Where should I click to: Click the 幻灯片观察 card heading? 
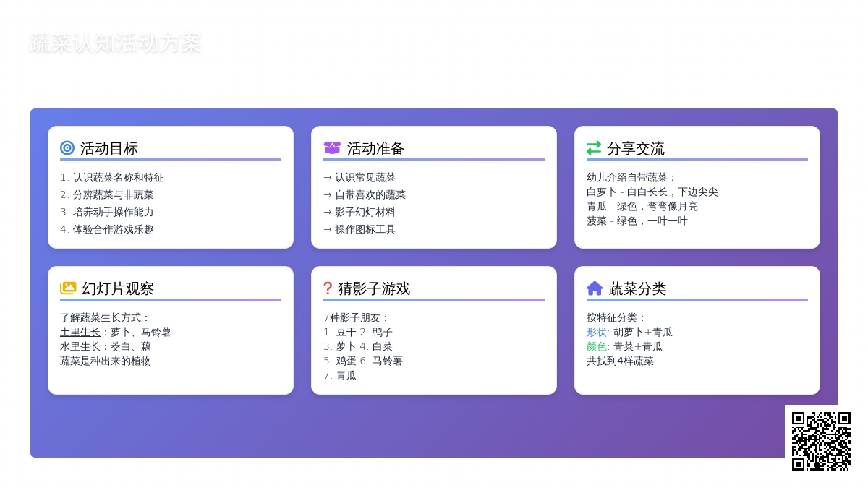click(118, 288)
